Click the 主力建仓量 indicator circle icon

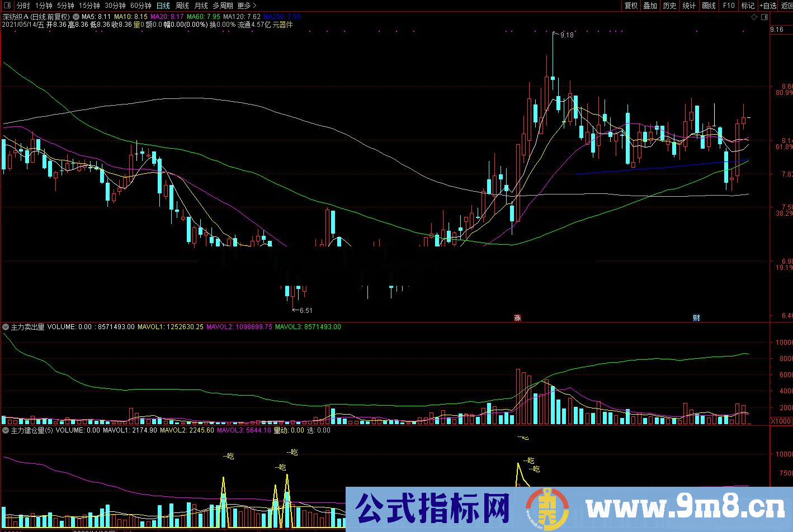(5, 430)
